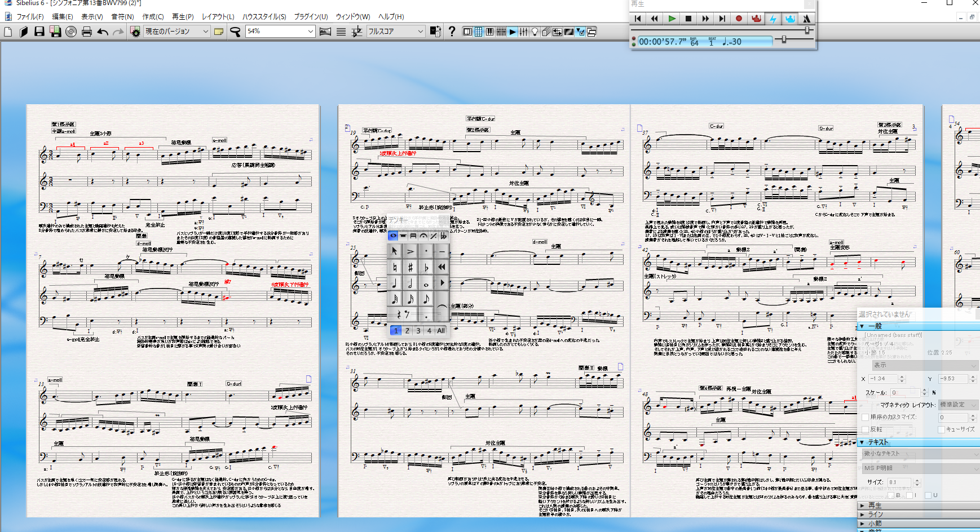The height and width of the screenshot is (532, 980).
Task: Open the プラグイン(U) menu
Action: coord(311,16)
